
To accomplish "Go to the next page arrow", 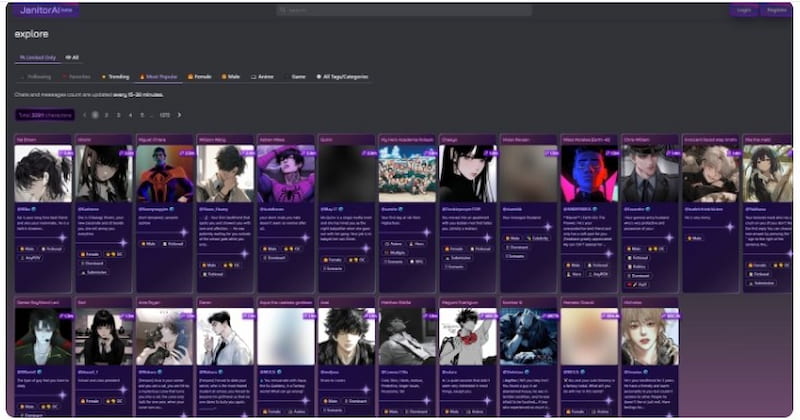I will click(x=179, y=115).
